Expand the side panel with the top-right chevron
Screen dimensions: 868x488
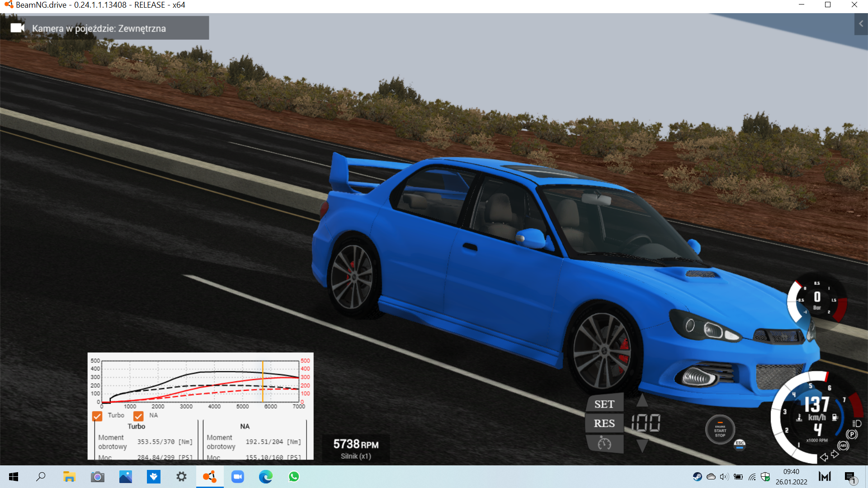[861, 24]
